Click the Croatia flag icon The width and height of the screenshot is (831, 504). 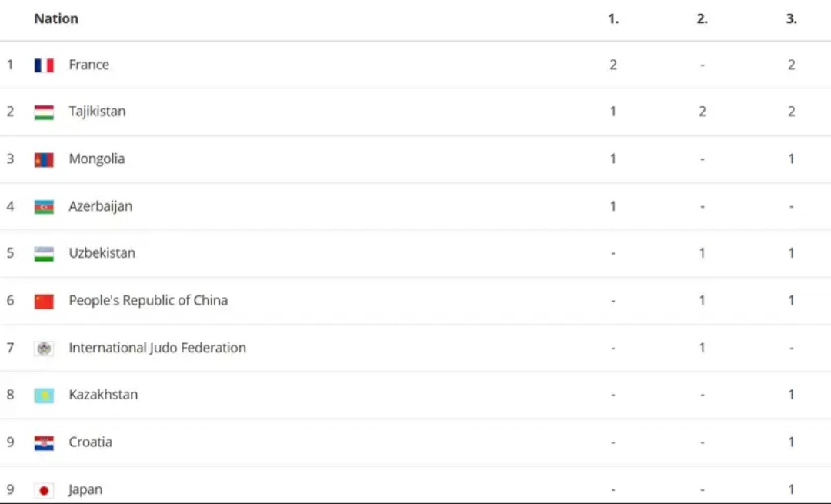click(x=44, y=442)
